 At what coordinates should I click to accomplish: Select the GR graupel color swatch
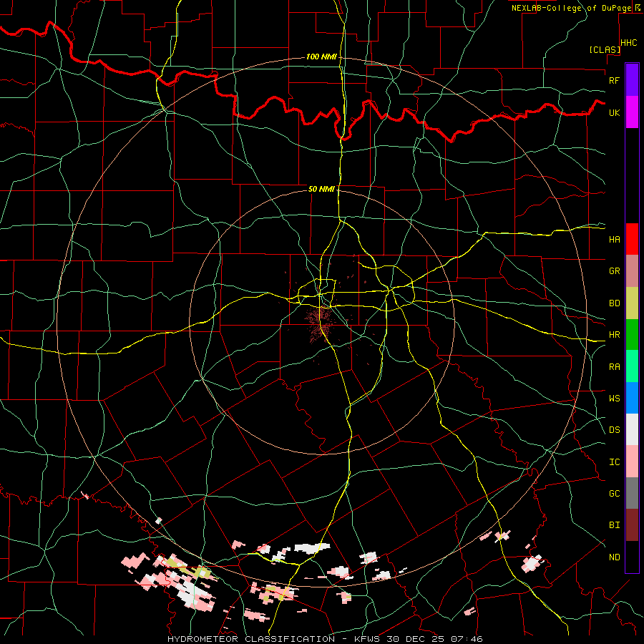pyautogui.click(x=632, y=271)
